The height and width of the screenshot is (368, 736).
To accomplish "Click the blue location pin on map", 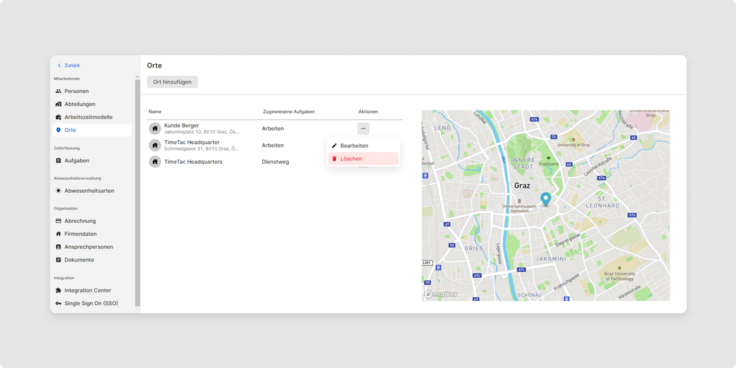I will 545,199.
